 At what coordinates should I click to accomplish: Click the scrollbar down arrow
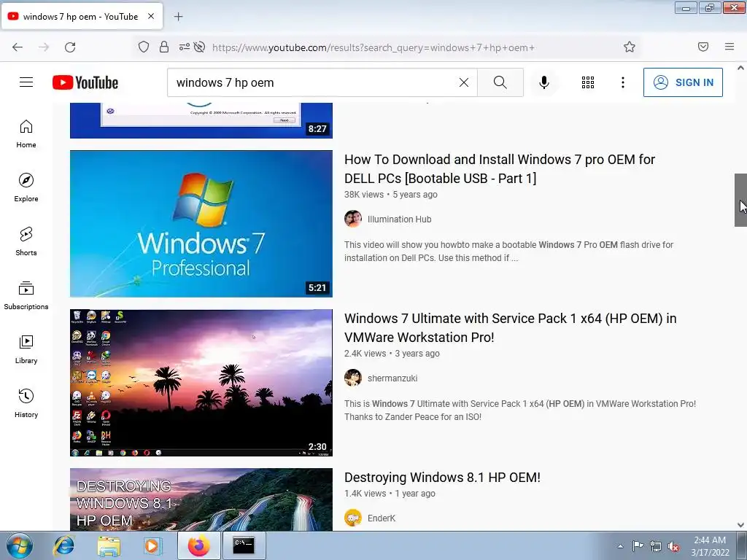click(x=740, y=525)
